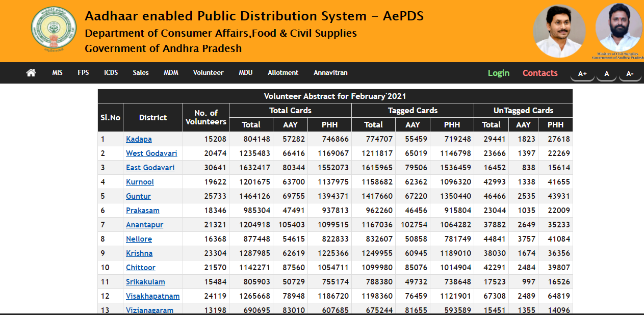Click the Tagged Cards group header
644x315 pixels.
[413, 111]
